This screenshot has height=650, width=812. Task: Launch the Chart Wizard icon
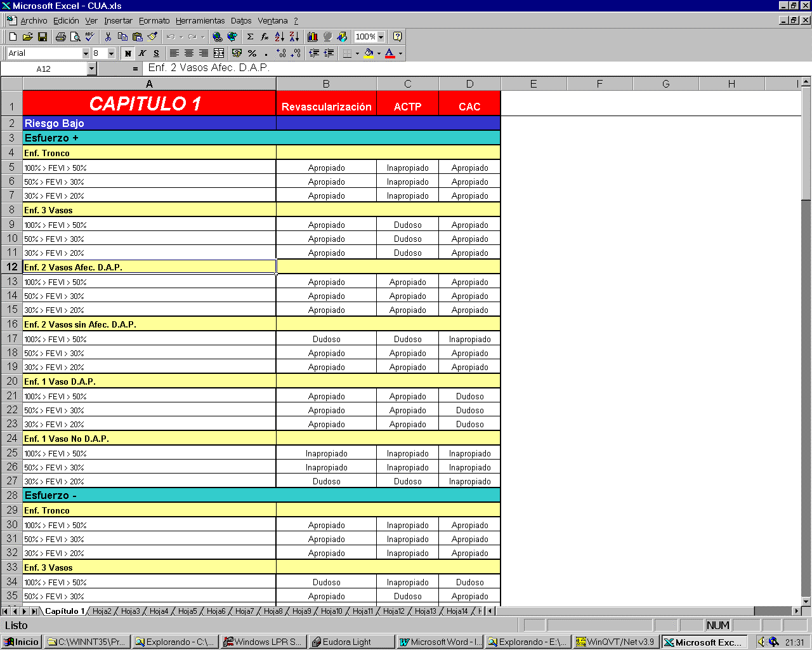313,37
